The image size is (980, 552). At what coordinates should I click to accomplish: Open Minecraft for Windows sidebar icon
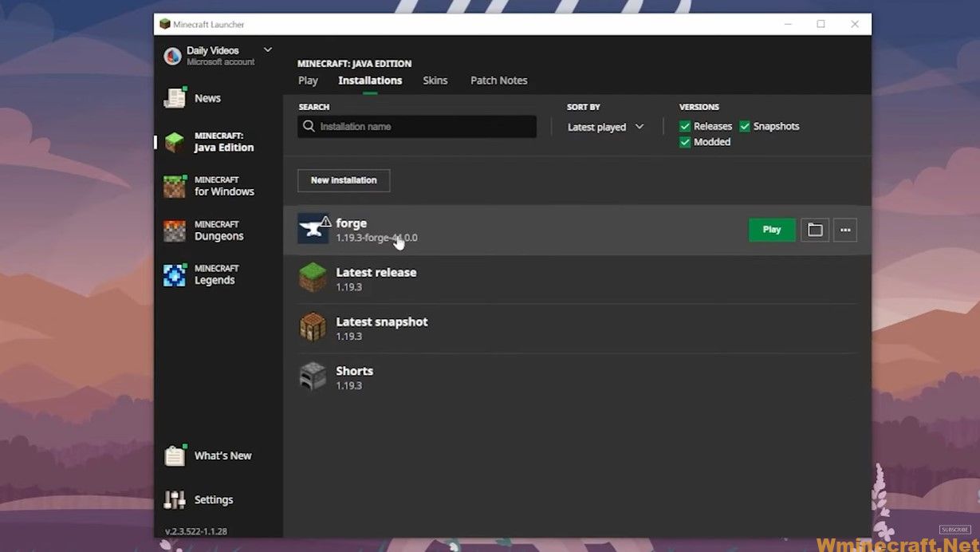tap(175, 186)
